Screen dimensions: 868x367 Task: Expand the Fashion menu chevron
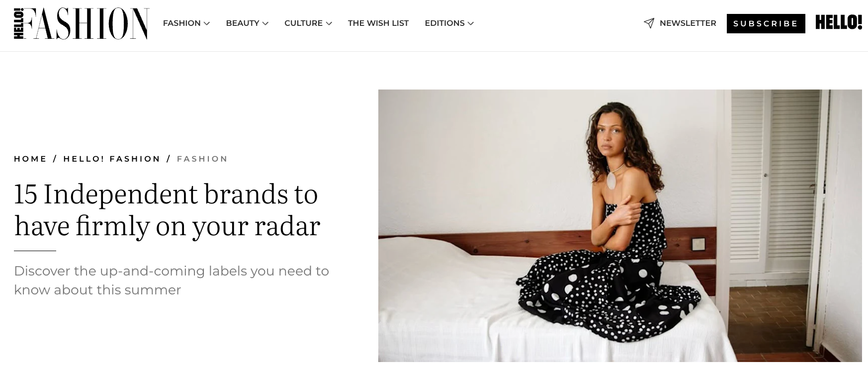(207, 23)
